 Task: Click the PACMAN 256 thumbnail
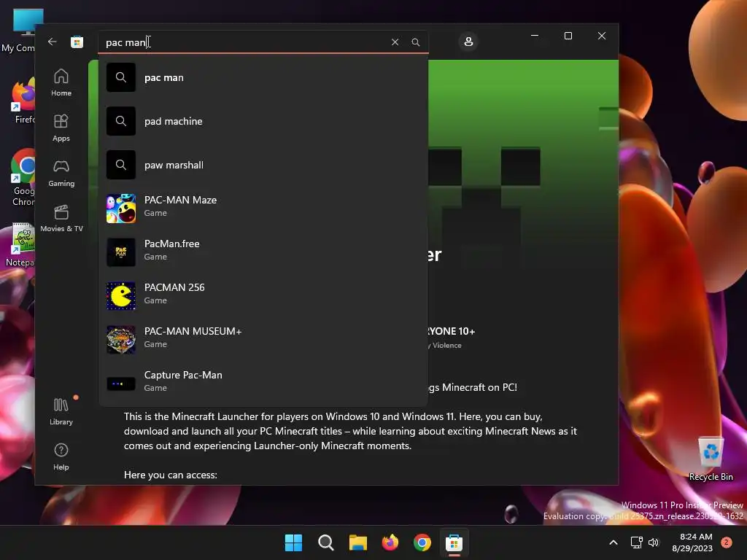coord(121,296)
